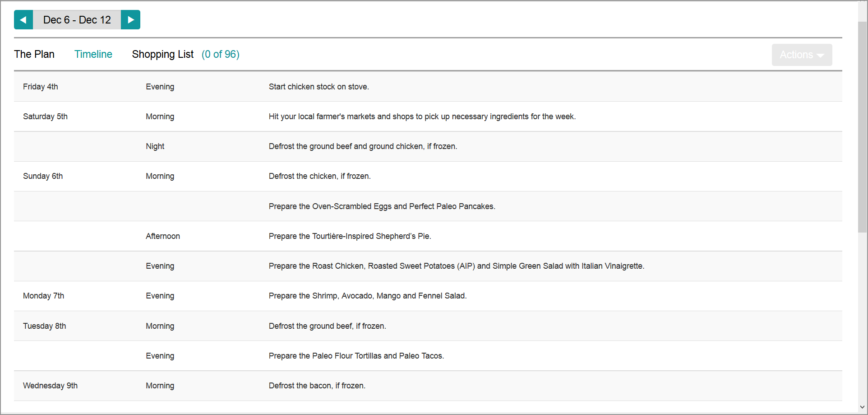Click the Oven-Scrambled Eggs and Pancakes entry
This screenshot has width=868, height=415.
point(382,206)
